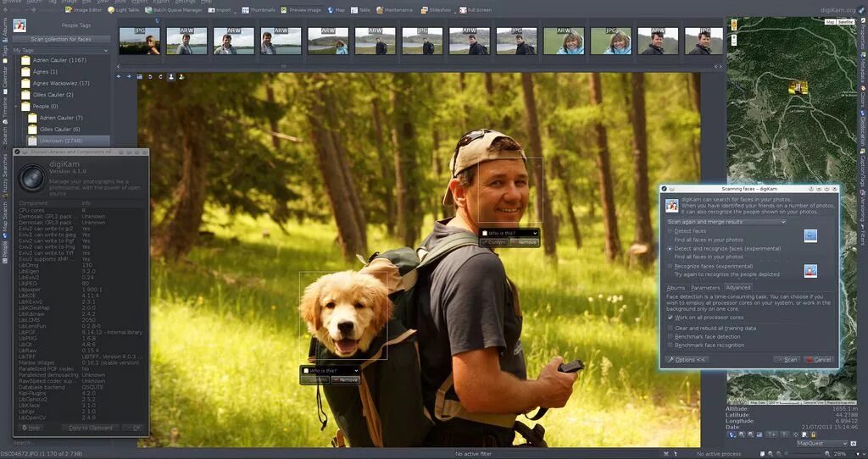
Task: Open the Geolocation right sidebar tab
Action: click(x=862, y=129)
